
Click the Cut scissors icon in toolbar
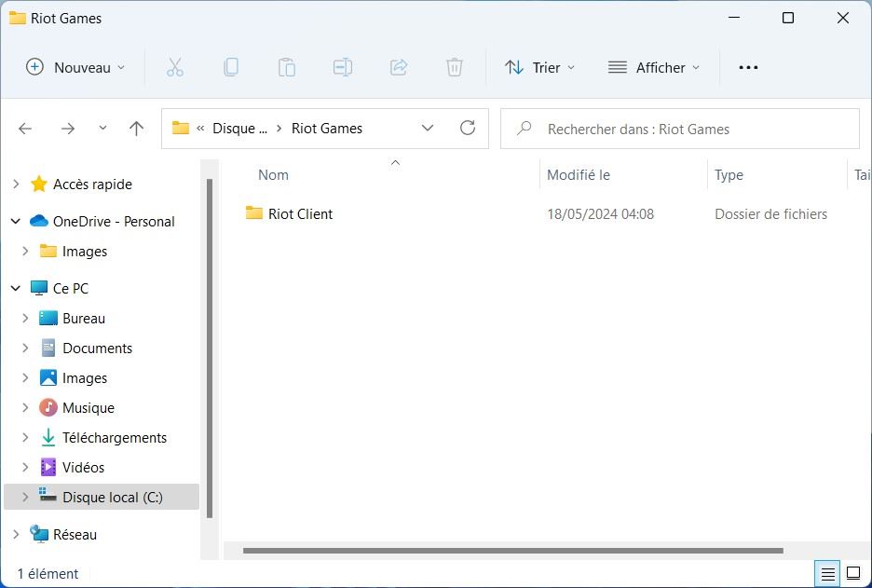tap(174, 67)
